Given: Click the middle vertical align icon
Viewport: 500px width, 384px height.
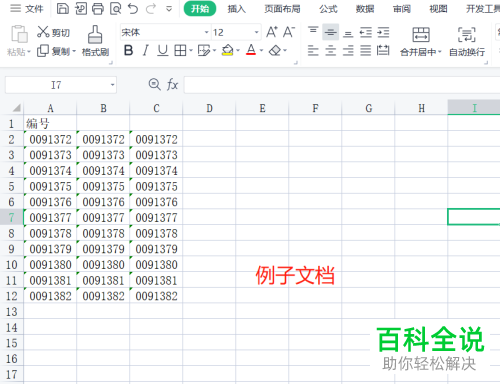Looking at the screenshot, I should 330,32.
